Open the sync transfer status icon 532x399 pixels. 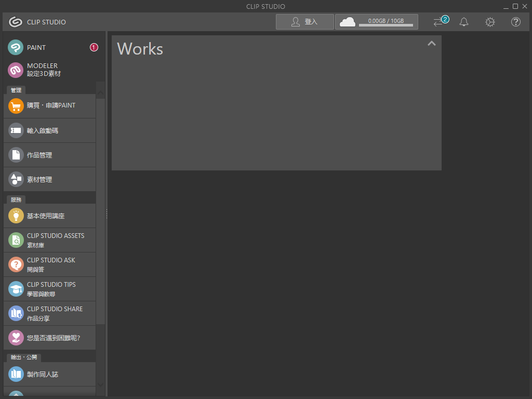click(x=440, y=22)
